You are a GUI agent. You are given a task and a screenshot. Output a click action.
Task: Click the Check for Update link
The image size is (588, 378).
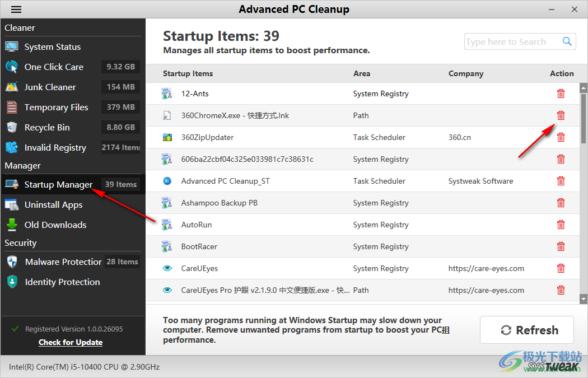click(x=71, y=342)
